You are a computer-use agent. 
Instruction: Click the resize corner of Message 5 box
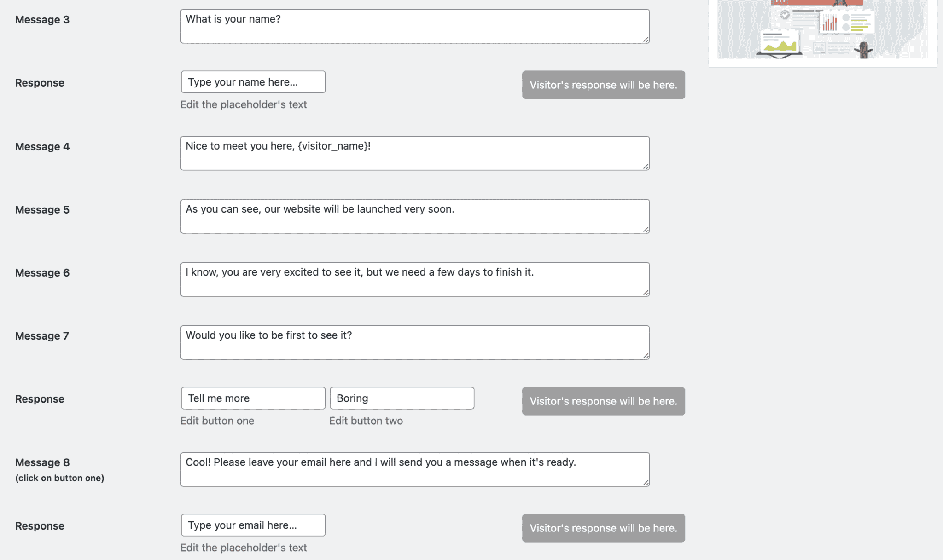646,230
